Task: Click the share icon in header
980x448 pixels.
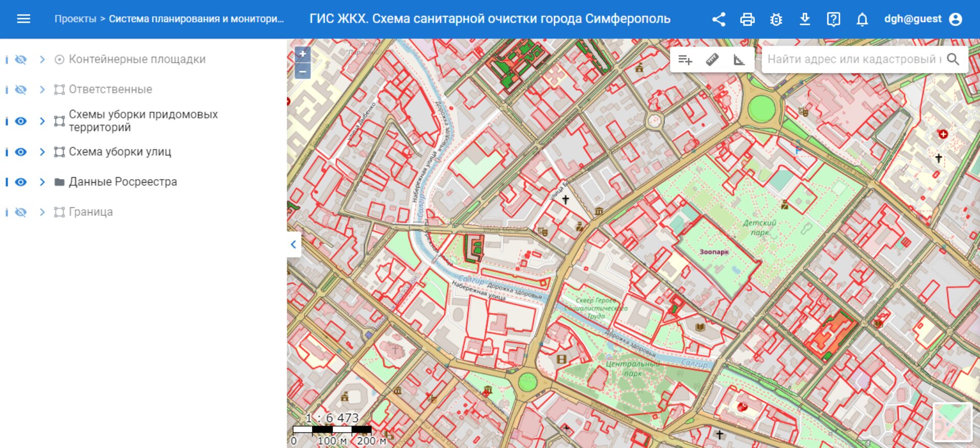Action: point(719,19)
